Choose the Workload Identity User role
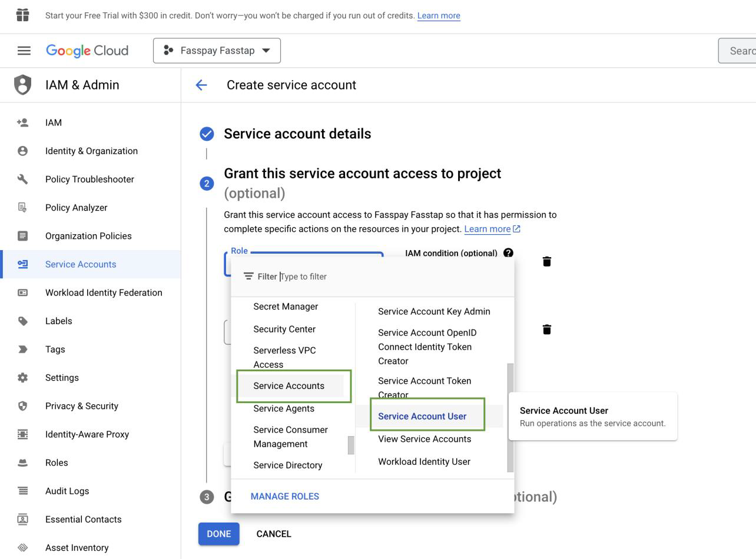Image resolution: width=756 pixels, height=559 pixels. [x=424, y=461]
